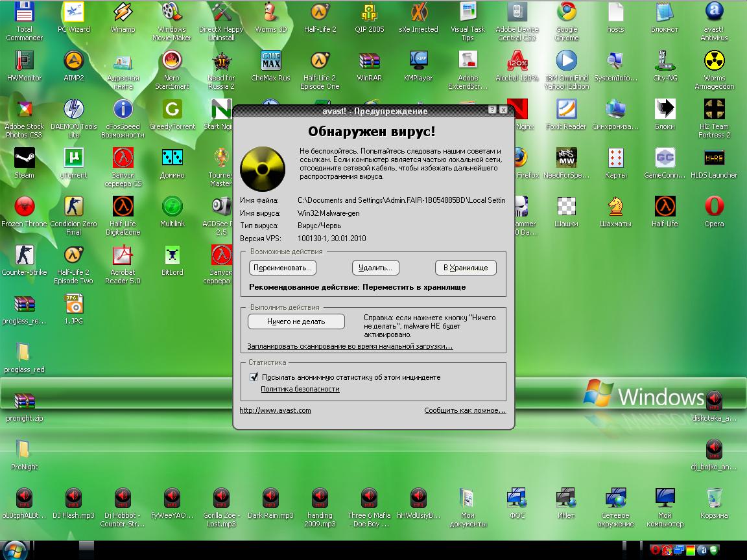Uncheck the anonymous statistics checkbox

(254, 377)
